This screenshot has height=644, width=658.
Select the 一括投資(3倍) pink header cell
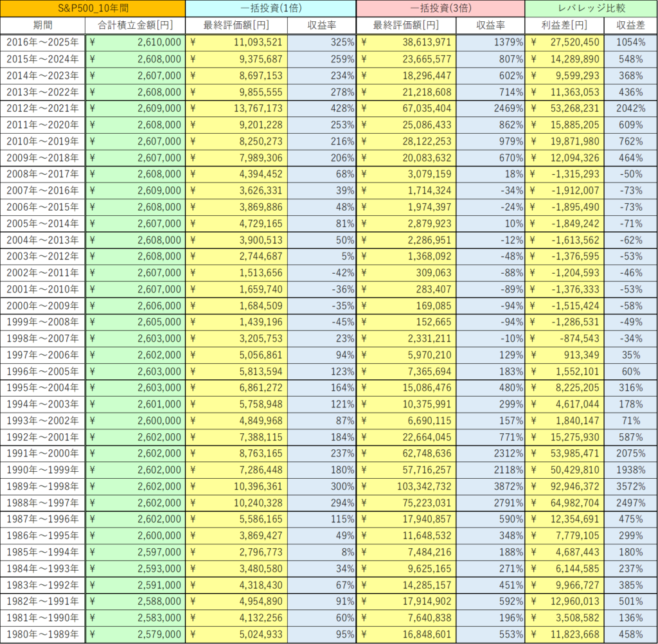tap(440, 8)
